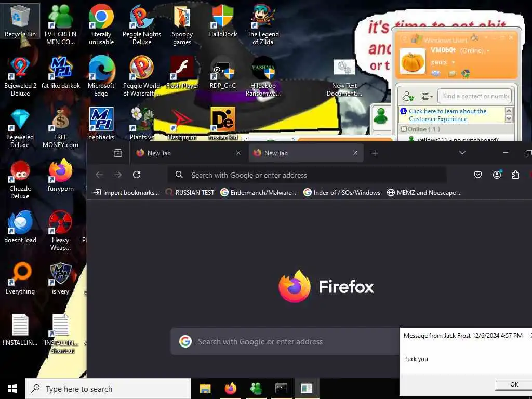This screenshot has width=532, height=399.
Task: Open File Explorer from the taskbar
Action: (205, 389)
